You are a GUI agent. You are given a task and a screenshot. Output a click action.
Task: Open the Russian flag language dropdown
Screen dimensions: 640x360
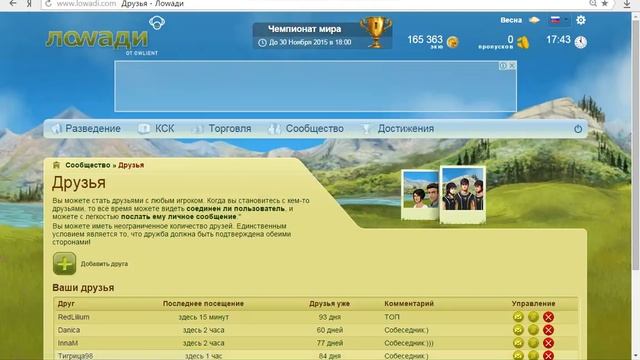coord(558,20)
